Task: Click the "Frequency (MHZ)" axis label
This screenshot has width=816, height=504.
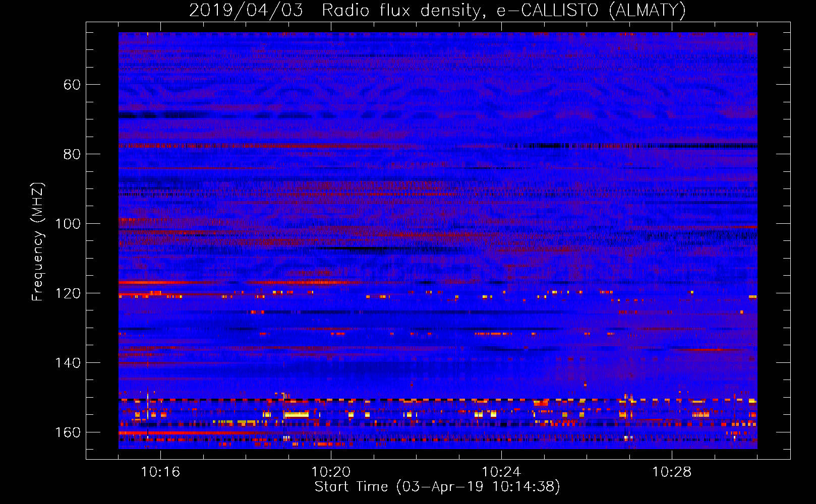Action: (x=38, y=242)
